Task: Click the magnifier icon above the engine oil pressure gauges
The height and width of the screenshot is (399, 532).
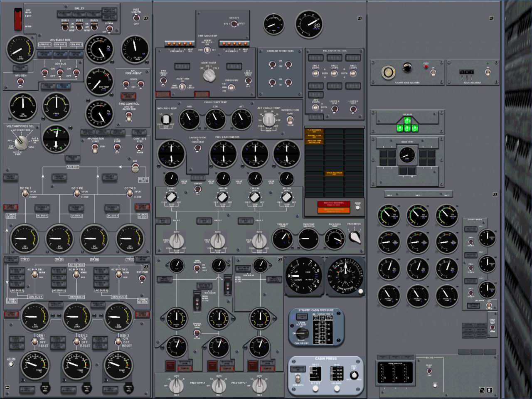Action: click(495, 194)
